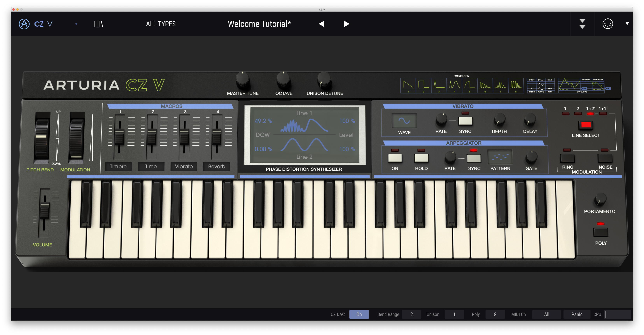The width and height of the screenshot is (644, 335).
Task: Open the MIDI Ch All selector
Action: point(547,314)
